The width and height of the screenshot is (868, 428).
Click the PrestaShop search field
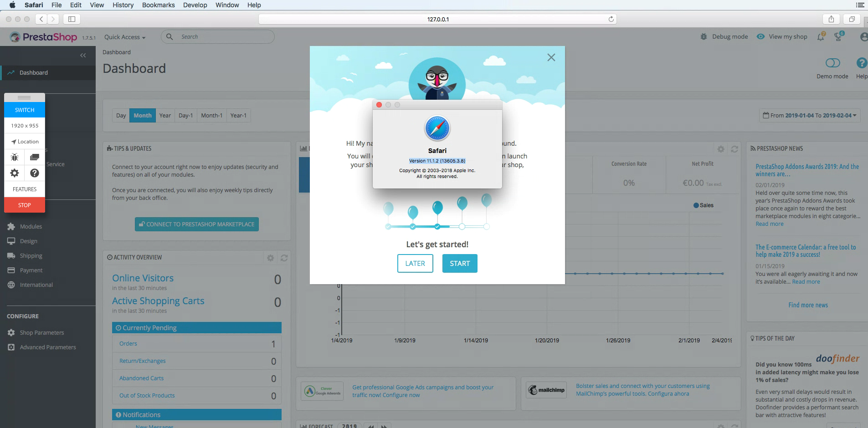tap(218, 37)
